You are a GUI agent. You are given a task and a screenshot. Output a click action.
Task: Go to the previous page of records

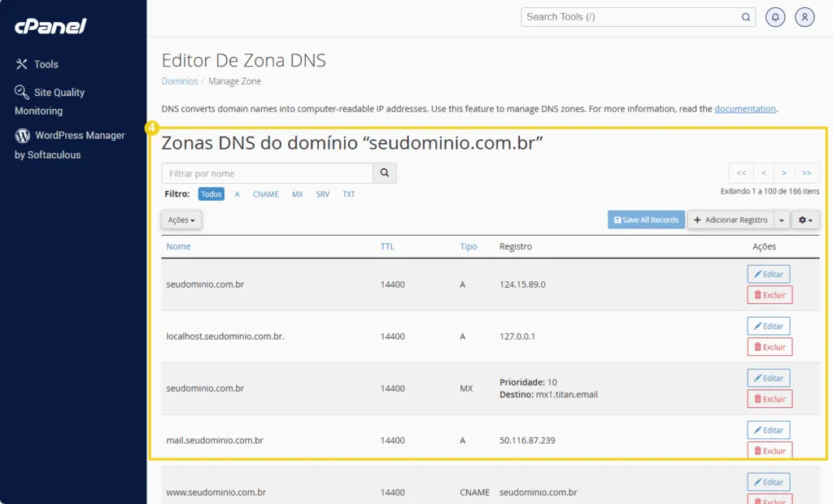tap(763, 172)
